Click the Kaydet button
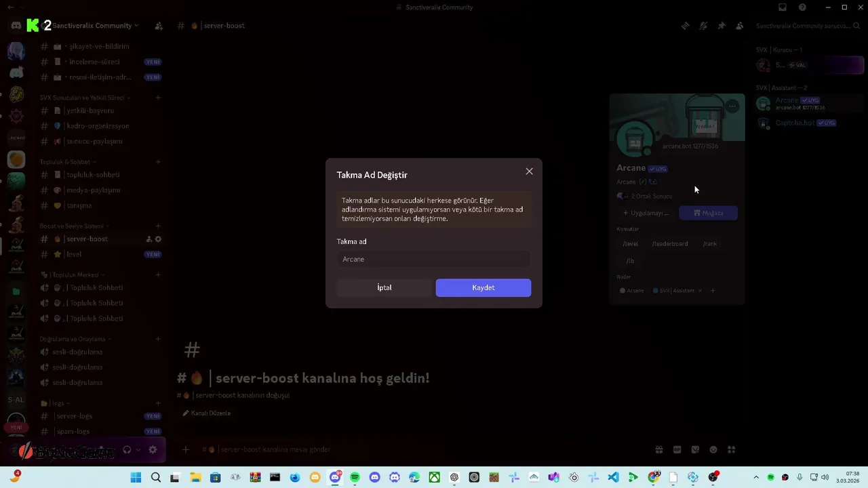The width and height of the screenshot is (868, 488). [484, 287]
